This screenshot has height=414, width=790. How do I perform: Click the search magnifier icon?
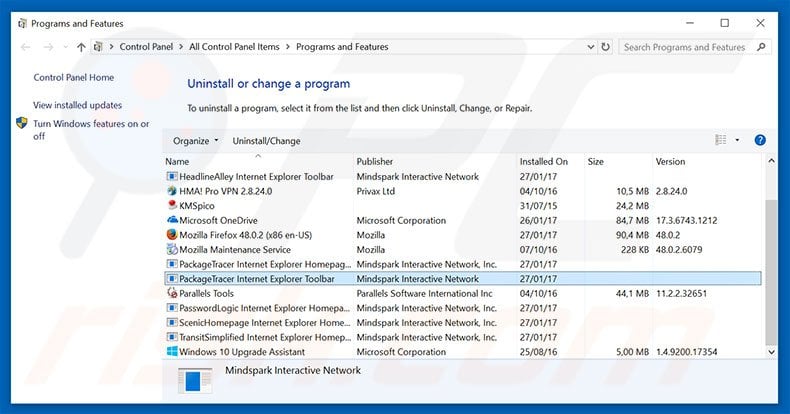click(761, 47)
